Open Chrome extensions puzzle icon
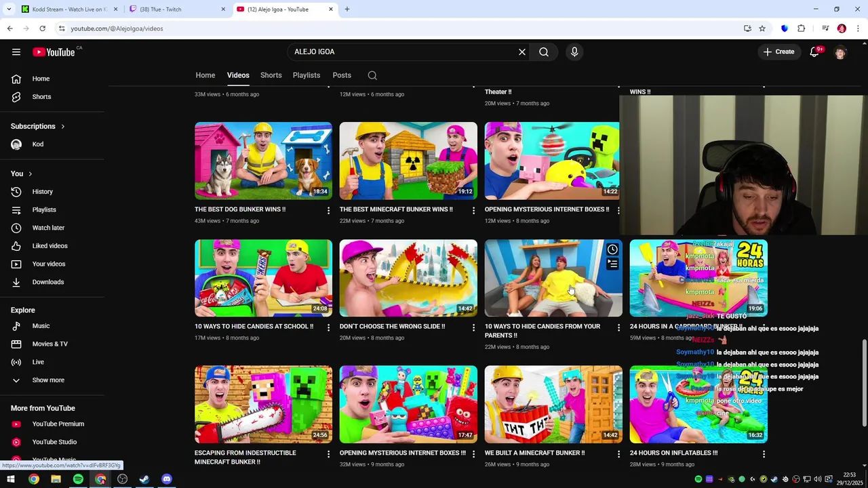Screen dimensions: 868x488 click(801, 28)
